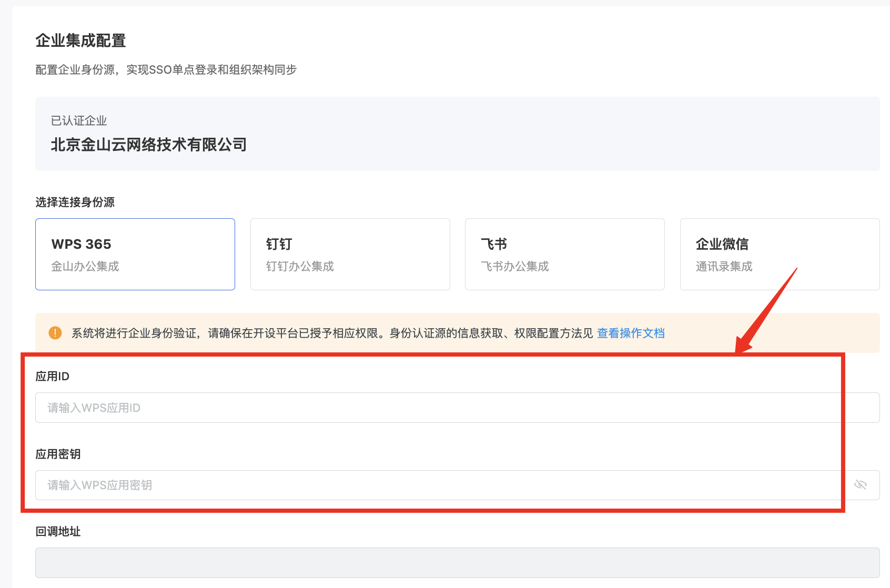Click the 选择连接身份源 section label
Viewport: 890px width, 588px height.
(75, 202)
